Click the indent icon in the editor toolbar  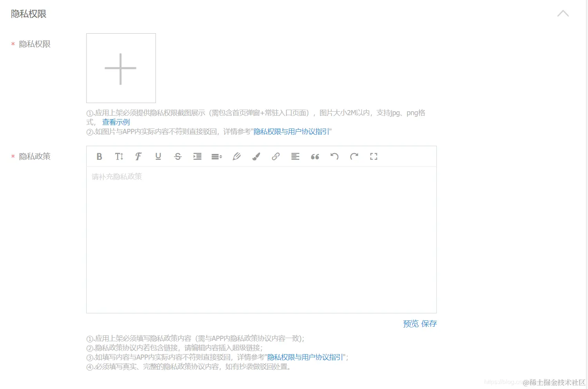click(197, 156)
